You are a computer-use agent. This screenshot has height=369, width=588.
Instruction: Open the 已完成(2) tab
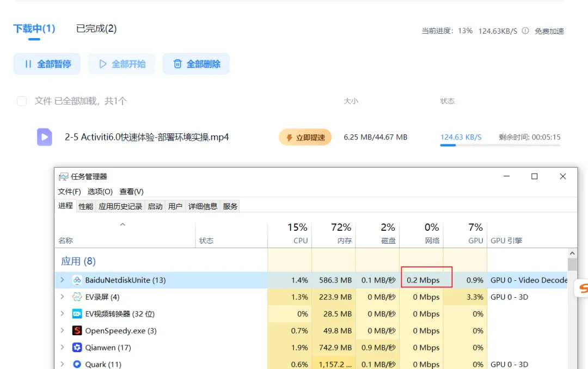pyautogui.click(x=96, y=28)
